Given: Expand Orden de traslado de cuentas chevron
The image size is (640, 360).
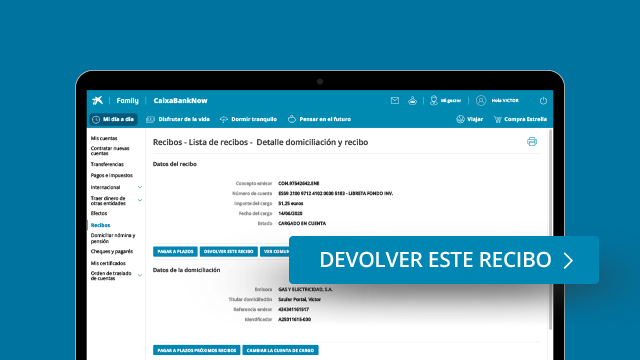Looking at the screenshot, I should pyautogui.click(x=140, y=276).
